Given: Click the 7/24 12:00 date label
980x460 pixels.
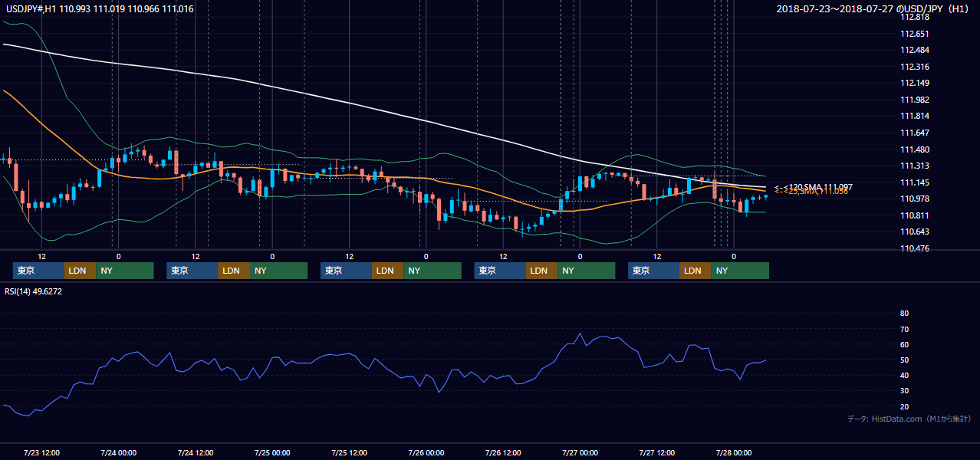Looking at the screenshot, I should click(x=196, y=452).
